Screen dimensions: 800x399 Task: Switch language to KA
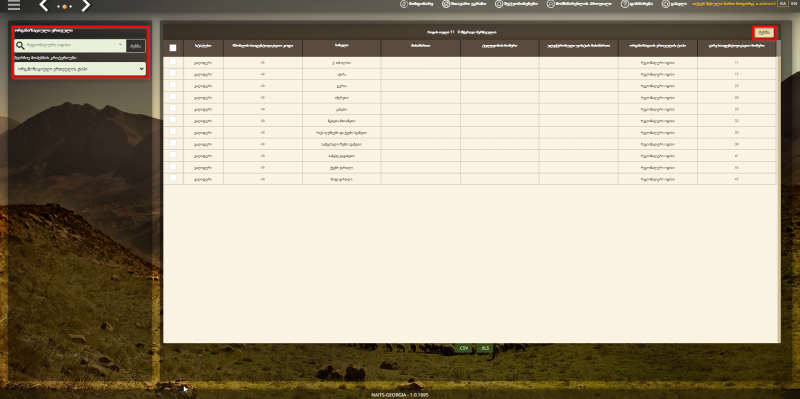pos(784,3)
